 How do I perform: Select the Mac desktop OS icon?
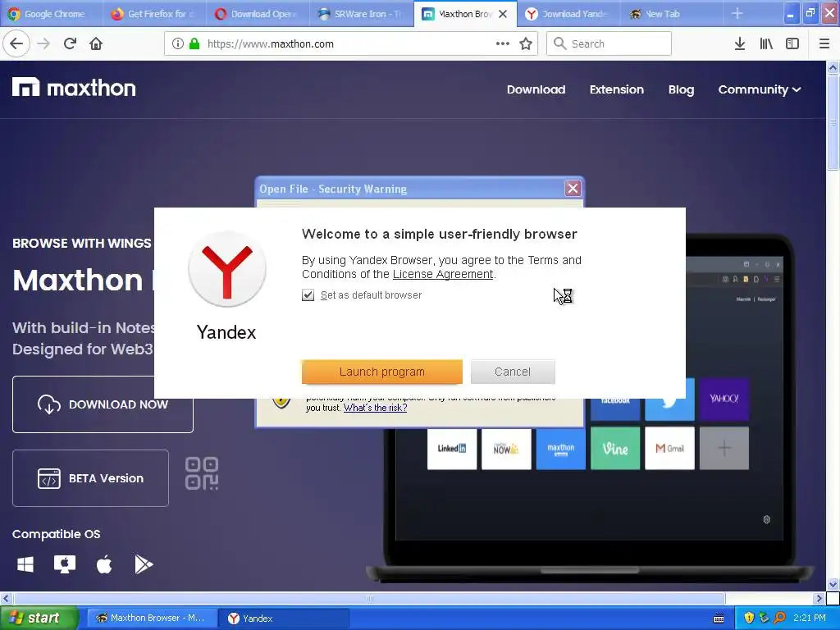tap(64, 564)
